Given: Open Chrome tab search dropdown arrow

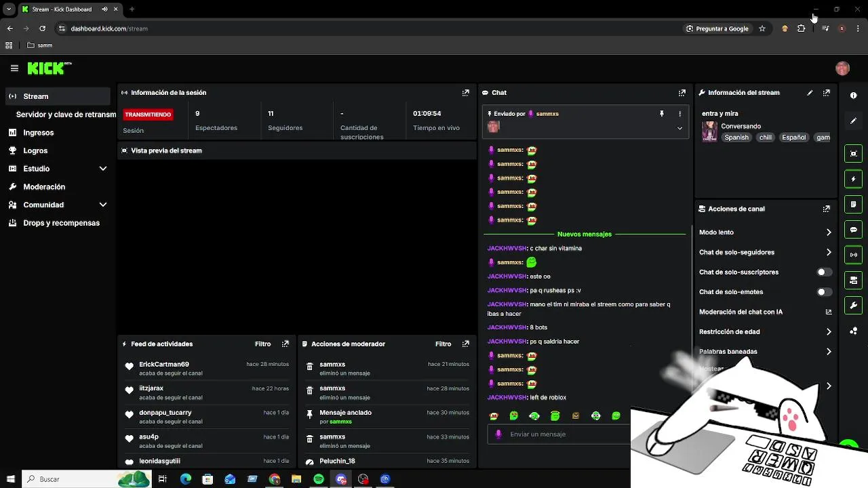Looking at the screenshot, I should pyautogui.click(x=8, y=9).
